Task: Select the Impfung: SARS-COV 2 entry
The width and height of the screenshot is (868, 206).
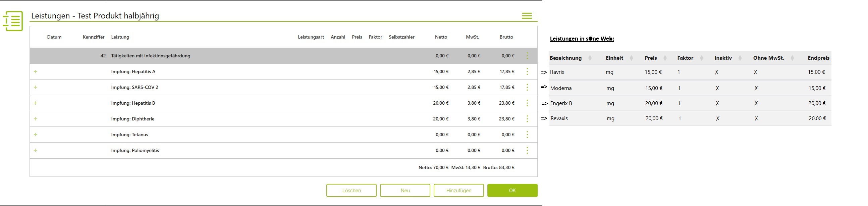Action: 134,87
